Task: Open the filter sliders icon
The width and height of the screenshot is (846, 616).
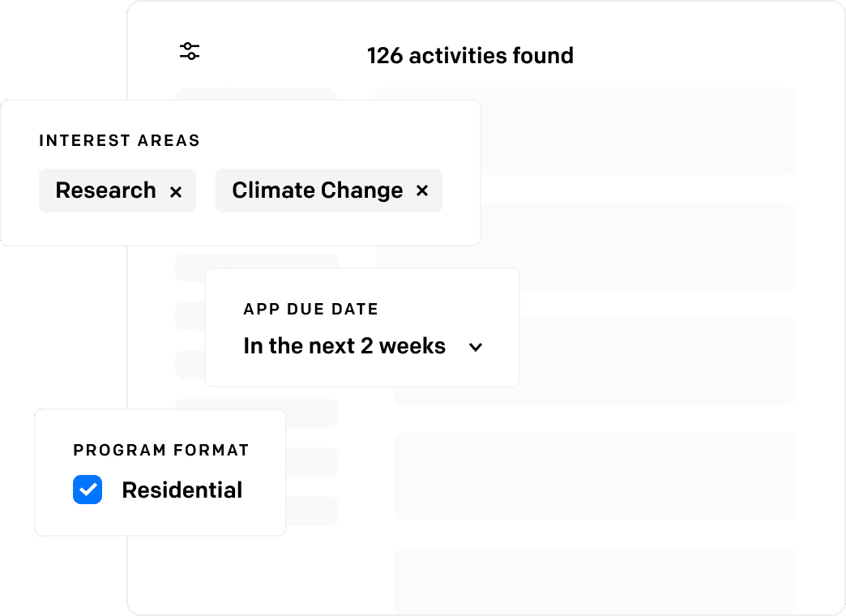Action: tap(190, 51)
